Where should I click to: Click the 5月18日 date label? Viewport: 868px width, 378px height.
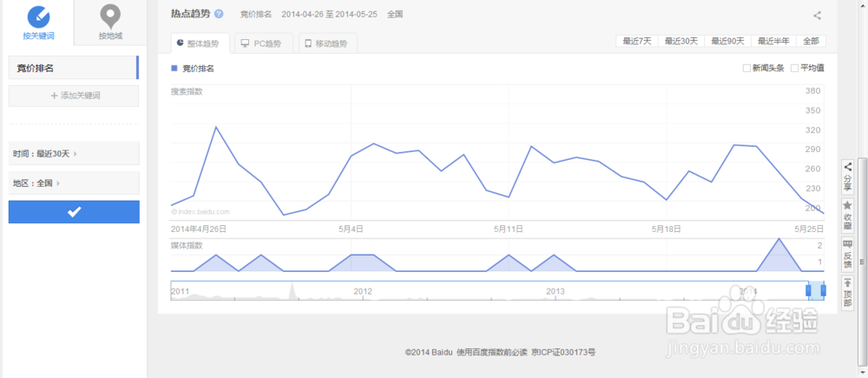(x=666, y=229)
